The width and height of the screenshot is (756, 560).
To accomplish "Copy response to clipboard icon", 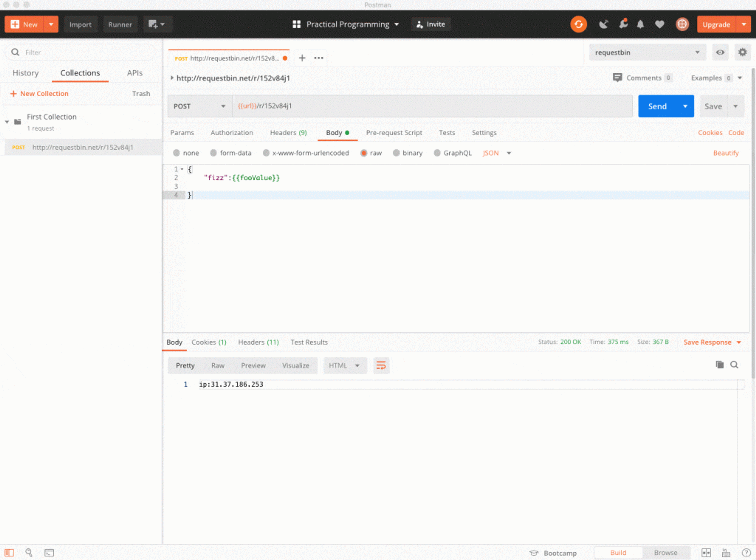I will (719, 365).
